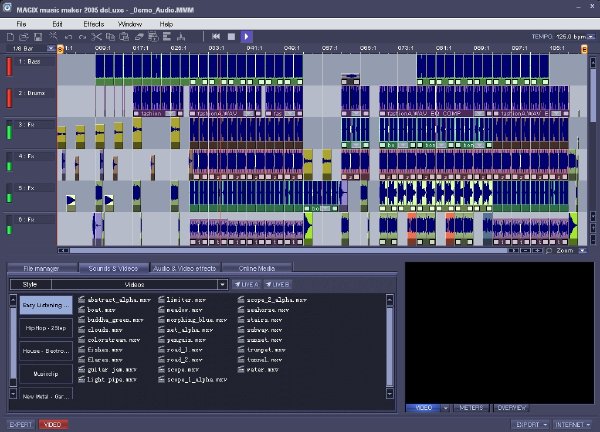Image resolution: width=600 pixels, height=432 pixels.
Task: Show the OVERVIEW monitor view
Action: tap(512, 408)
